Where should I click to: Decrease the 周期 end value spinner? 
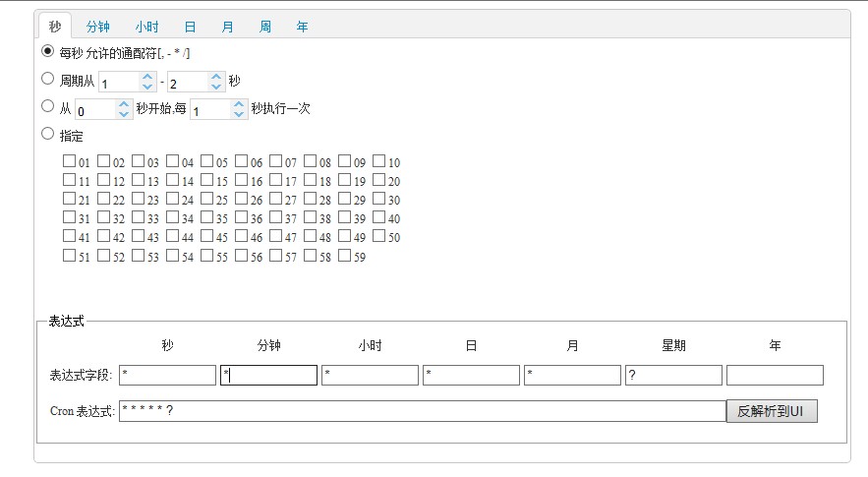216,87
